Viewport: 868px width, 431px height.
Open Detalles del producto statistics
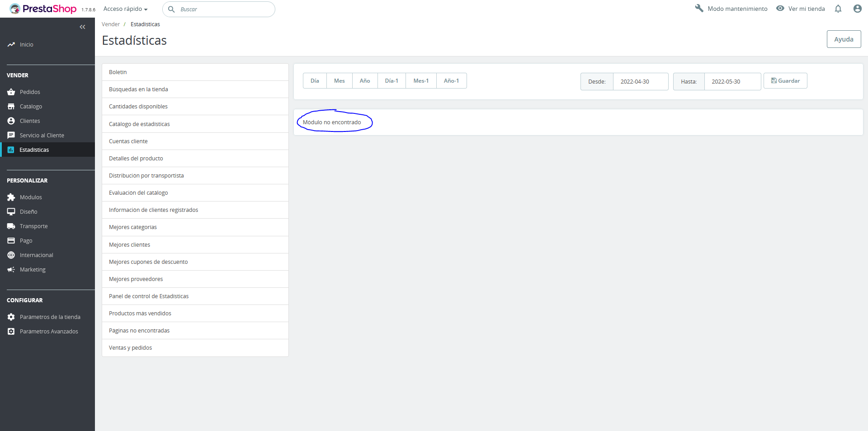pos(195,159)
